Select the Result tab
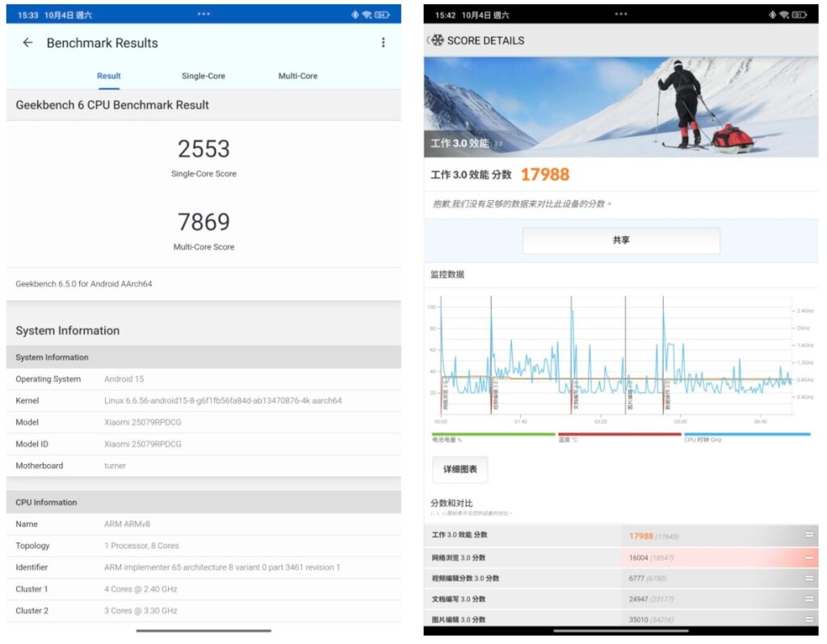This screenshot has width=827, height=644. click(109, 76)
